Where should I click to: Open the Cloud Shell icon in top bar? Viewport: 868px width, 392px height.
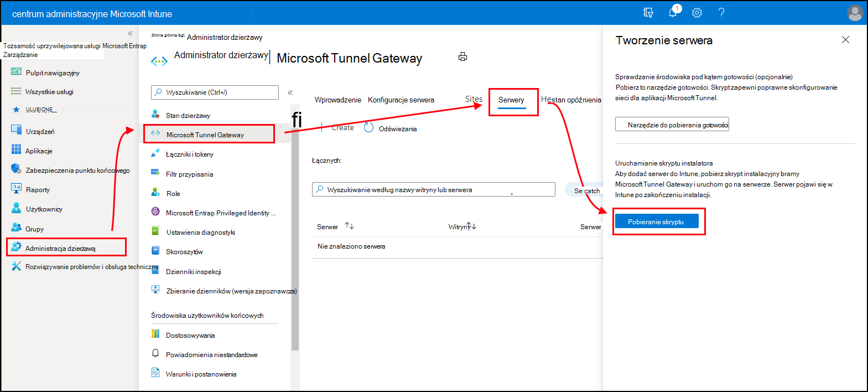tap(648, 13)
